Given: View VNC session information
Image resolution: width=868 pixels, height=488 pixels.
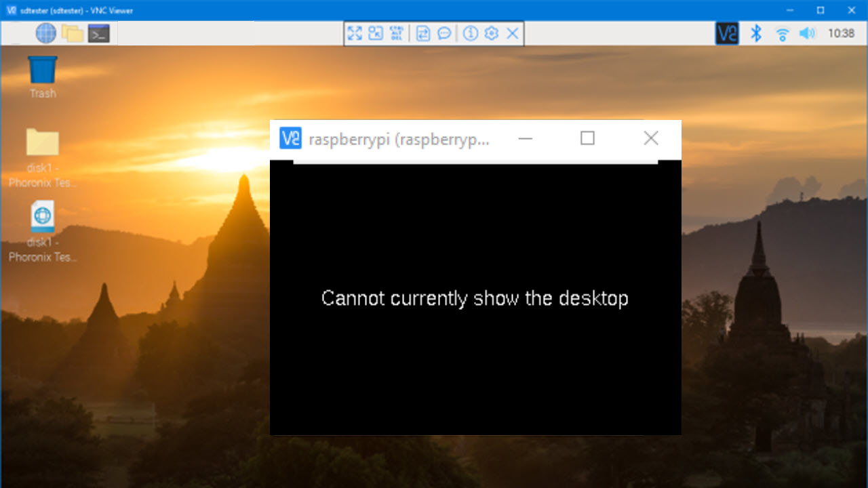Looking at the screenshot, I should point(470,33).
